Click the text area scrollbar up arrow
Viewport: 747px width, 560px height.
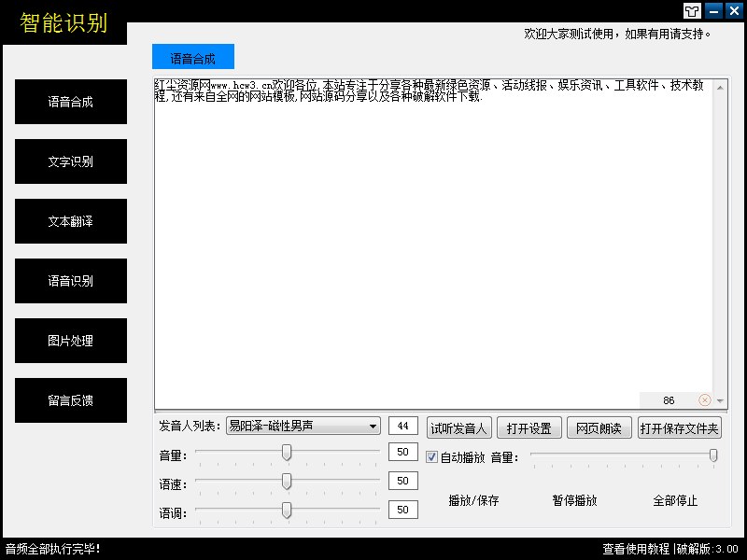point(720,87)
